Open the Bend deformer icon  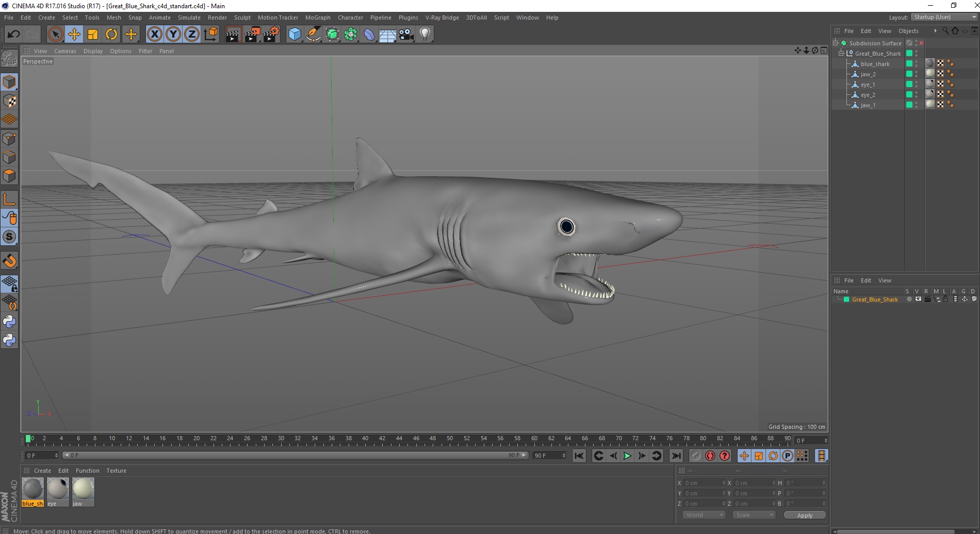point(369,35)
